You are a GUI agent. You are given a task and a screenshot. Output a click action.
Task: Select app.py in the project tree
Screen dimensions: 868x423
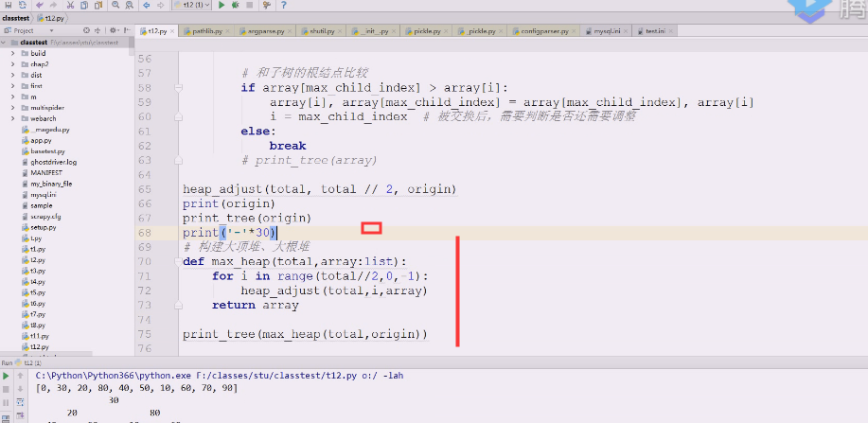(41, 140)
